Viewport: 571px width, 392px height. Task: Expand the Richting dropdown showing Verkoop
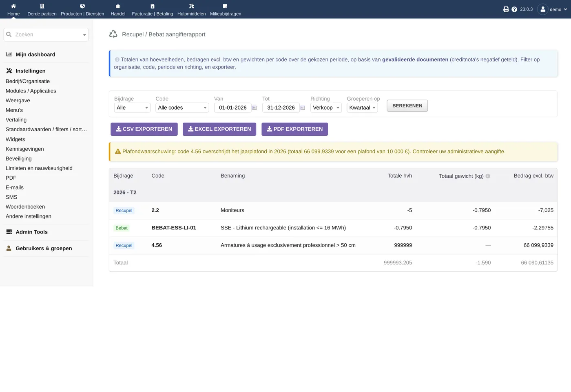point(326,108)
